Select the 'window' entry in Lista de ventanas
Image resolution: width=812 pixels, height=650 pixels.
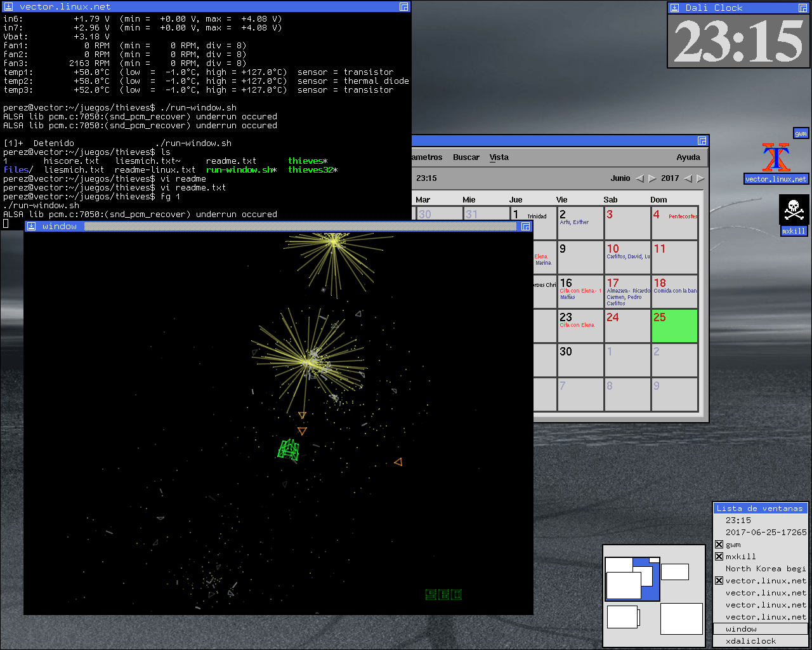[761, 629]
